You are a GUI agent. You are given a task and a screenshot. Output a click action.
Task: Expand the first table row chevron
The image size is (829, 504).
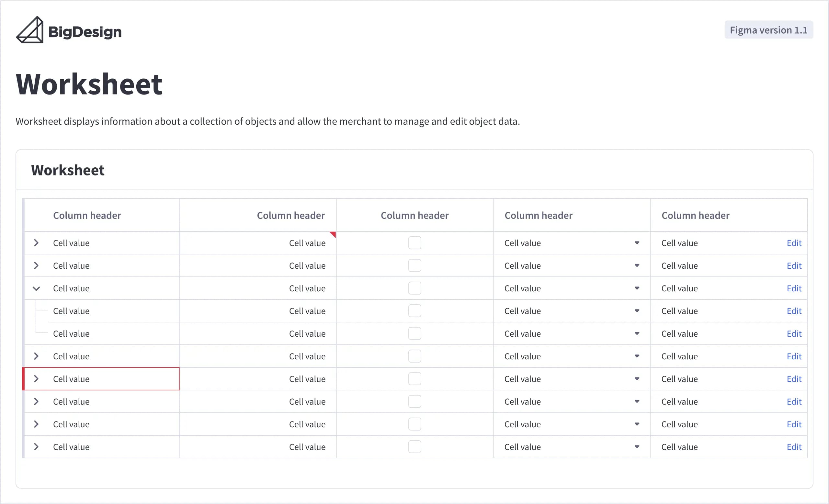pos(36,243)
